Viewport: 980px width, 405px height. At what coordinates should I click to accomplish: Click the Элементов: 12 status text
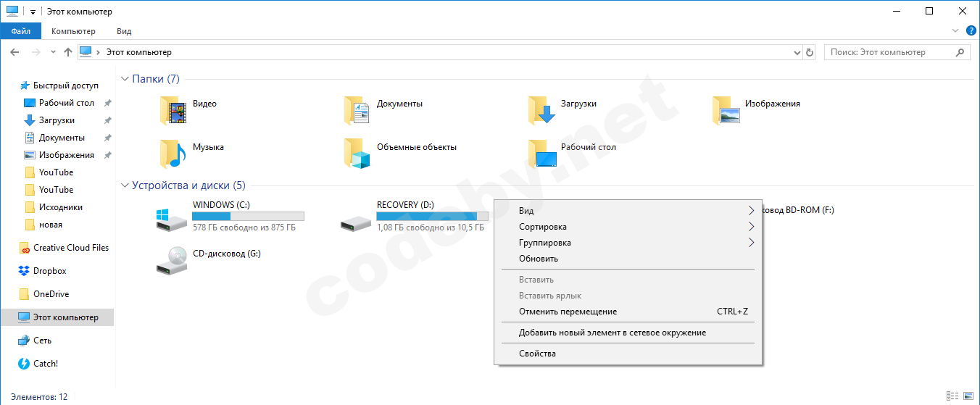tap(39, 397)
